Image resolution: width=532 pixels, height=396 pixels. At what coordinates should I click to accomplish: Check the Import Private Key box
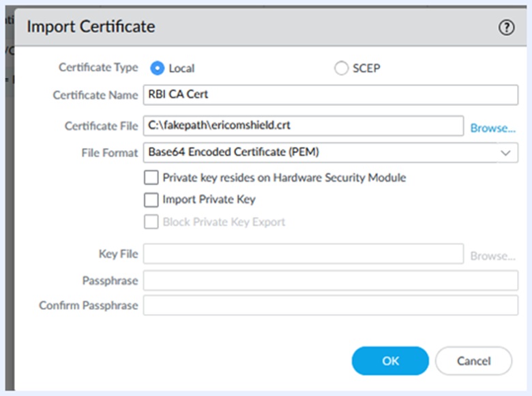[x=151, y=200]
